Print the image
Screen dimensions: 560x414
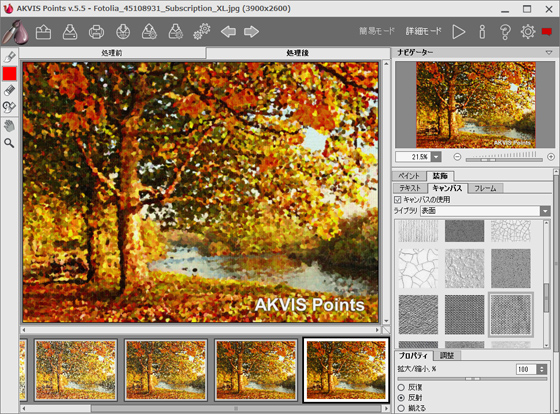click(96, 32)
